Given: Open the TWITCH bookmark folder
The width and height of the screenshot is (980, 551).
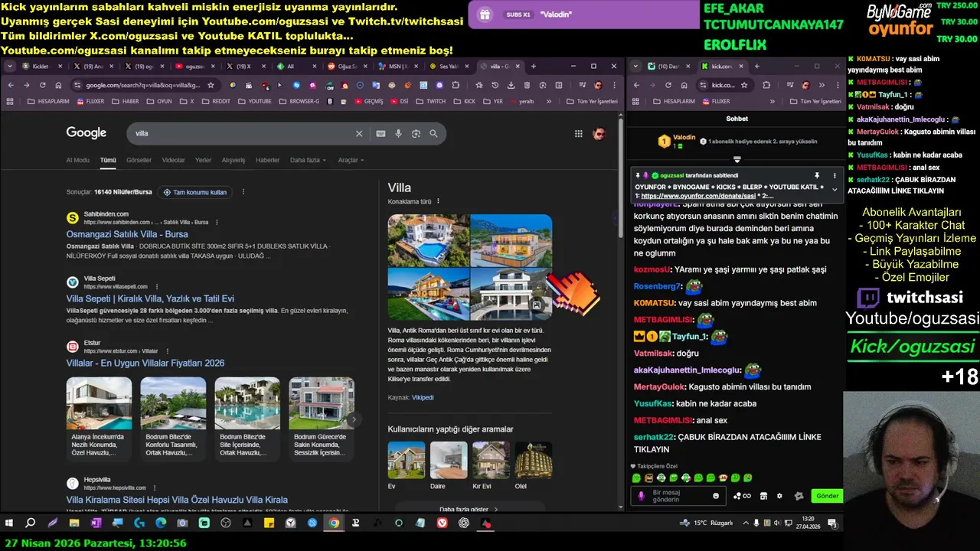Looking at the screenshot, I should [x=430, y=101].
